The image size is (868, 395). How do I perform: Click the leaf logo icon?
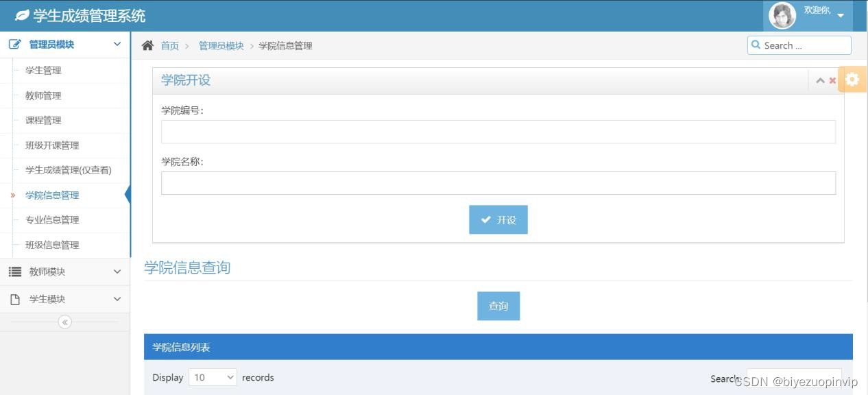(22, 15)
